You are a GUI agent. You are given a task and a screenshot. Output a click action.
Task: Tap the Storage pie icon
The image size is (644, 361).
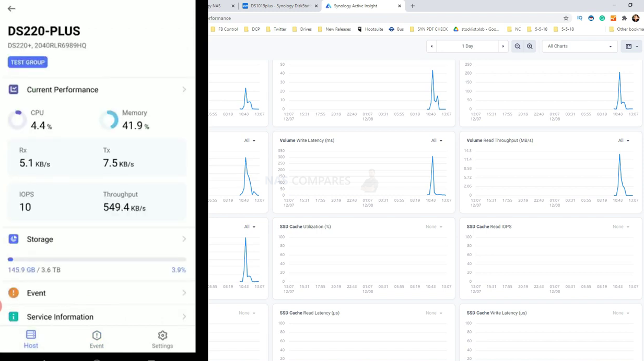point(14,239)
